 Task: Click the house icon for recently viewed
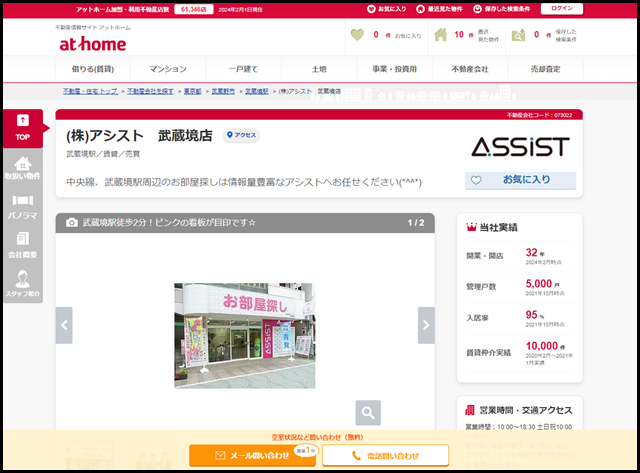440,35
